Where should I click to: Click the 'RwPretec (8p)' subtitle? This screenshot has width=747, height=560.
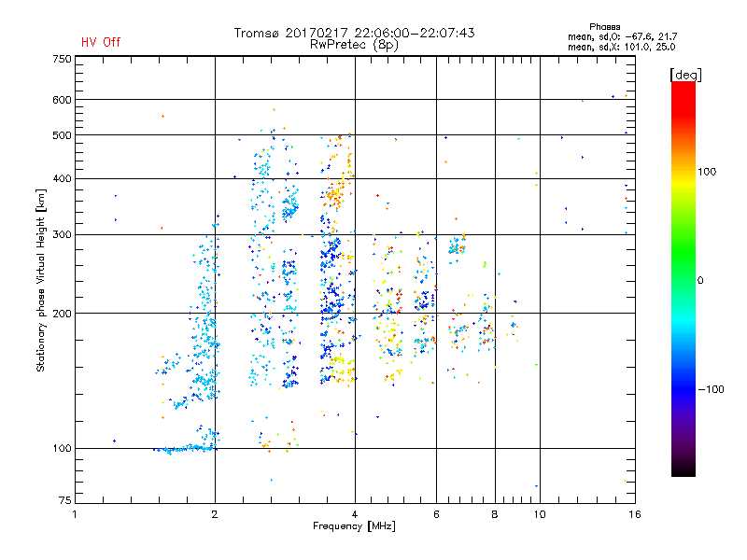(354, 45)
